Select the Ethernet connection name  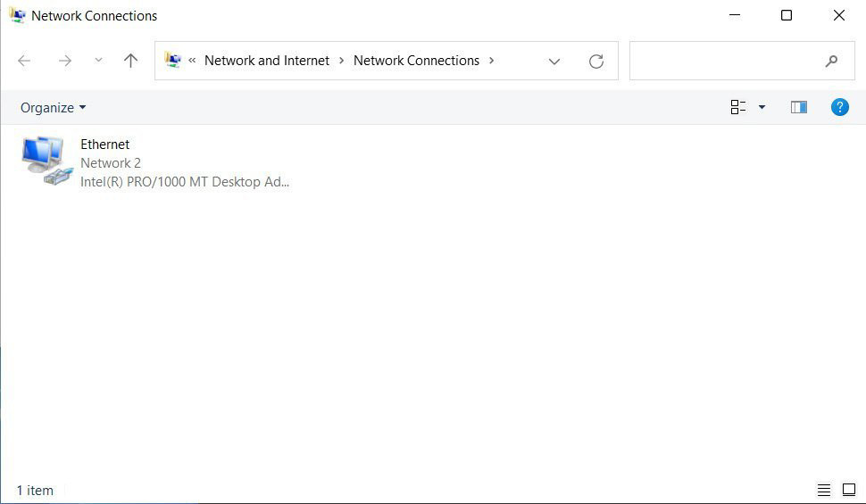click(105, 145)
